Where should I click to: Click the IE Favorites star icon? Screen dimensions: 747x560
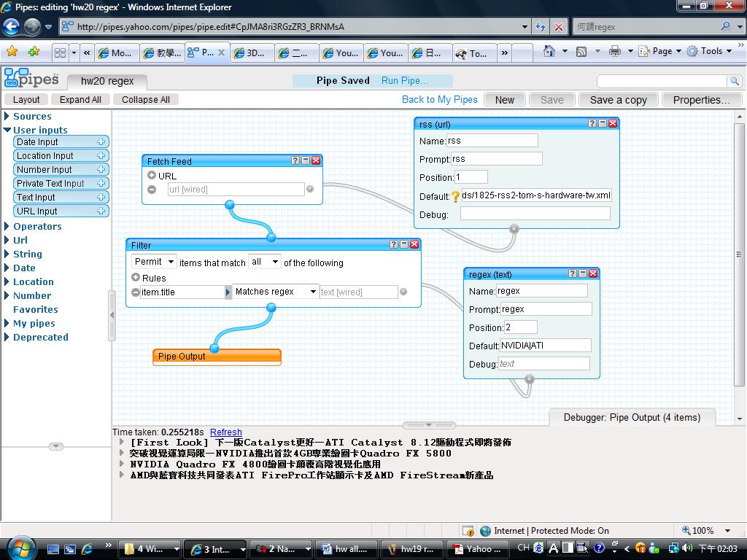(x=12, y=52)
